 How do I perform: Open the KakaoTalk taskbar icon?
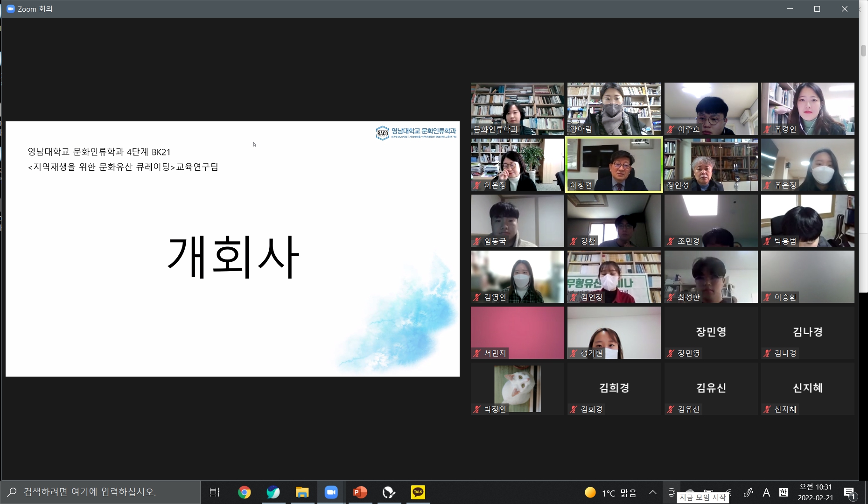point(418,492)
